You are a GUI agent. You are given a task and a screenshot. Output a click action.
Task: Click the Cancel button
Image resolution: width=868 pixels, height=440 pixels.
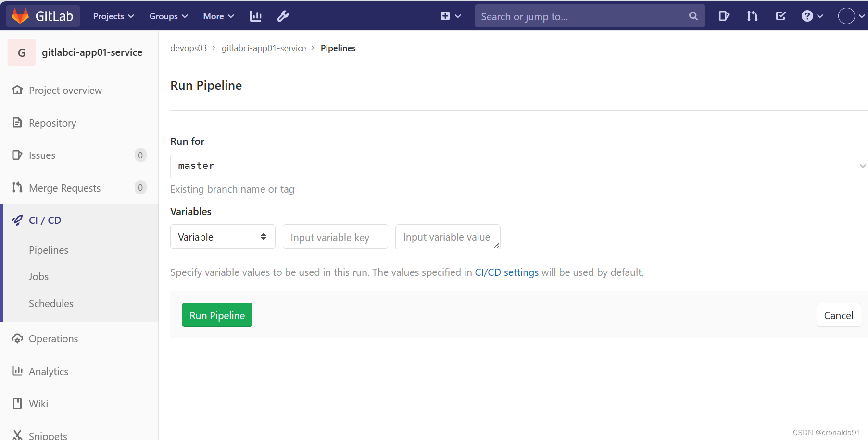pyautogui.click(x=839, y=315)
